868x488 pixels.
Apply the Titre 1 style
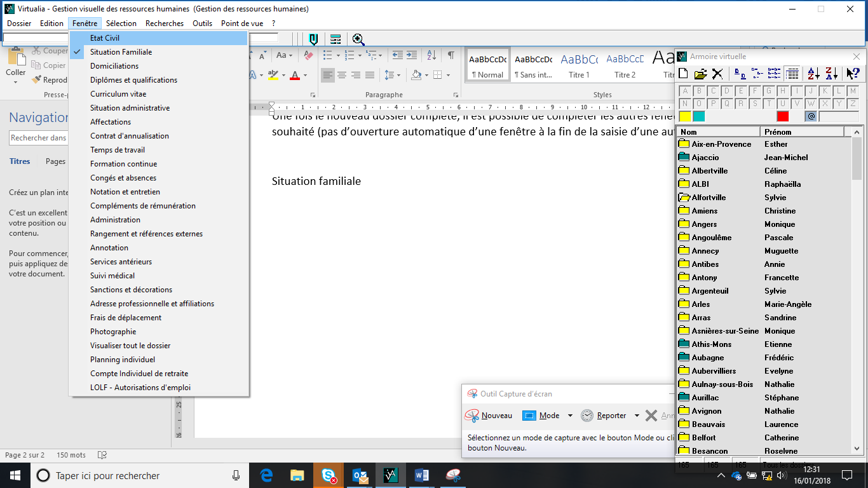[579, 64]
